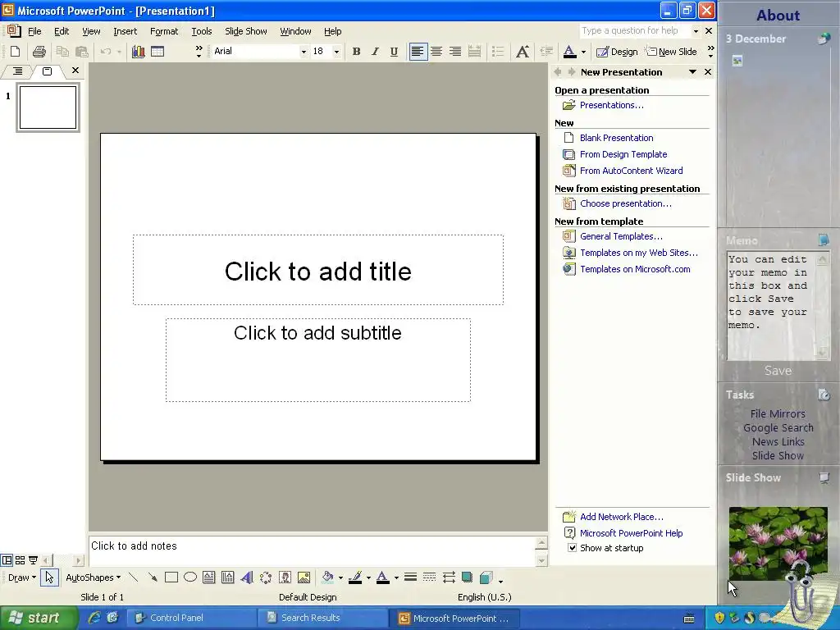Image resolution: width=840 pixels, height=630 pixels.
Task: Insert Diagram or Organization Chart
Action: pyautogui.click(x=266, y=577)
